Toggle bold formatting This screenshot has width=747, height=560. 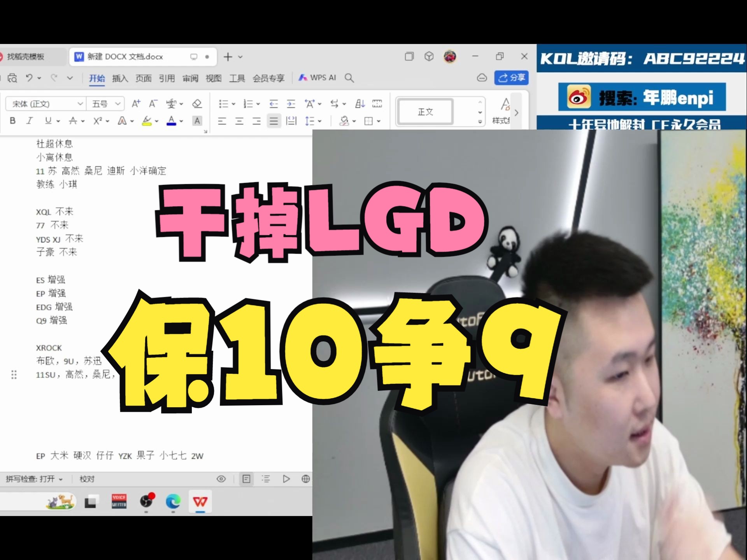(12, 121)
